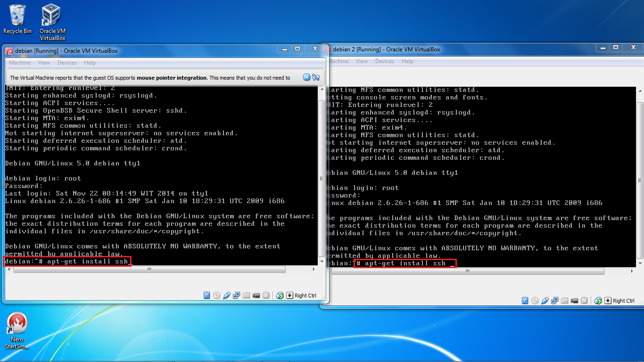
Task: Open Machine menu in debian window
Action: (x=20, y=63)
